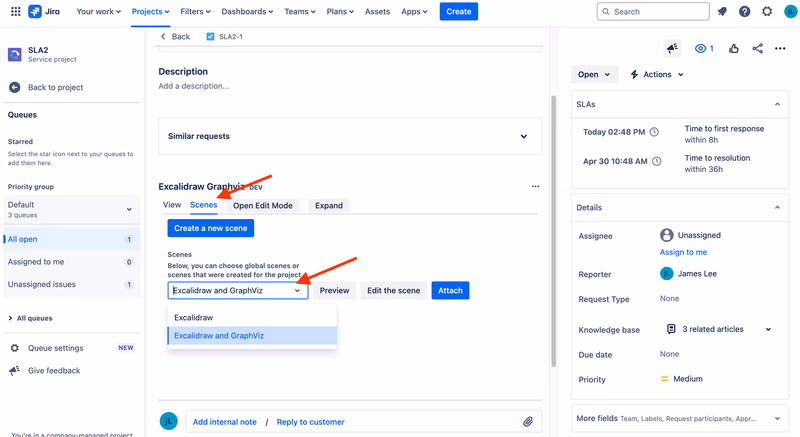Click the Give feedback megaphone icon in the sidebar
The image size is (800, 437).
coord(15,370)
